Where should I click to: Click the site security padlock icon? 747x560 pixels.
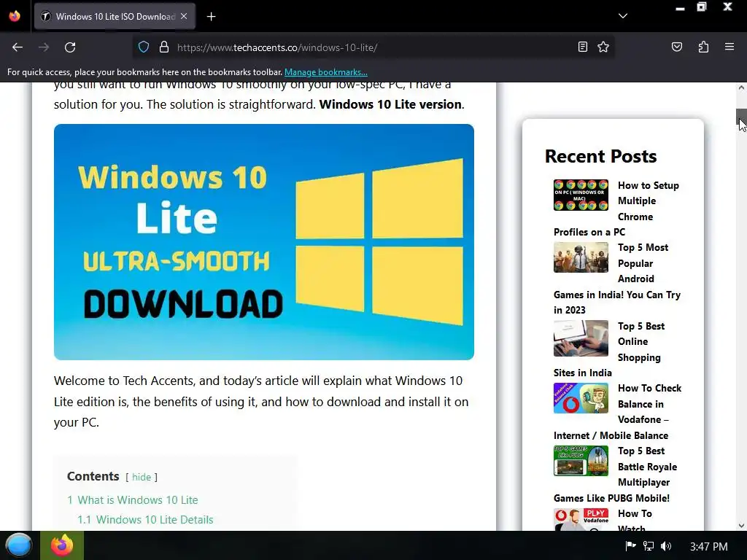click(x=164, y=47)
